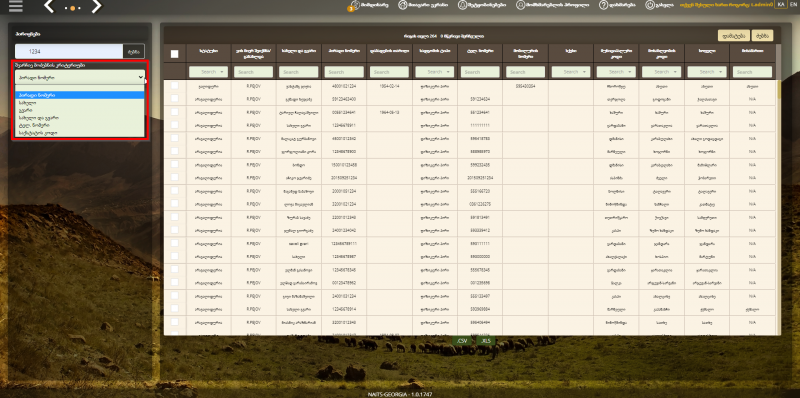The image size is (800, 398).
Task: Click the 1234 search input field
Action: click(x=69, y=51)
